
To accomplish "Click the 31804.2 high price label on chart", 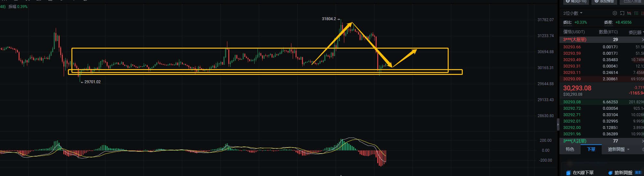I will pyautogui.click(x=329, y=19).
